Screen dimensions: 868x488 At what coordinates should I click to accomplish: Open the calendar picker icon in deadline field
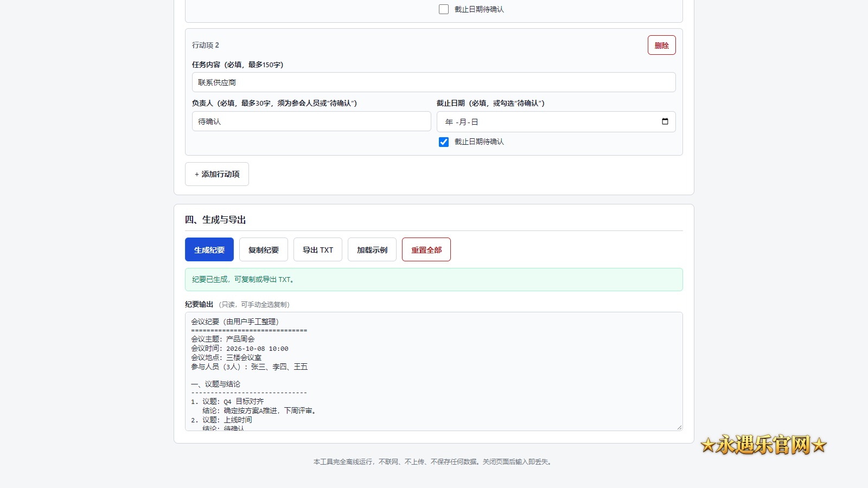pos(665,121)
